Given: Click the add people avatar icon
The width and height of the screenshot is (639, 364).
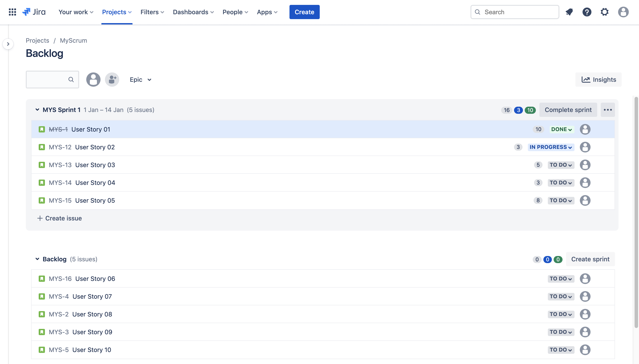Looking at the screenshot, I should coord(112,80).
